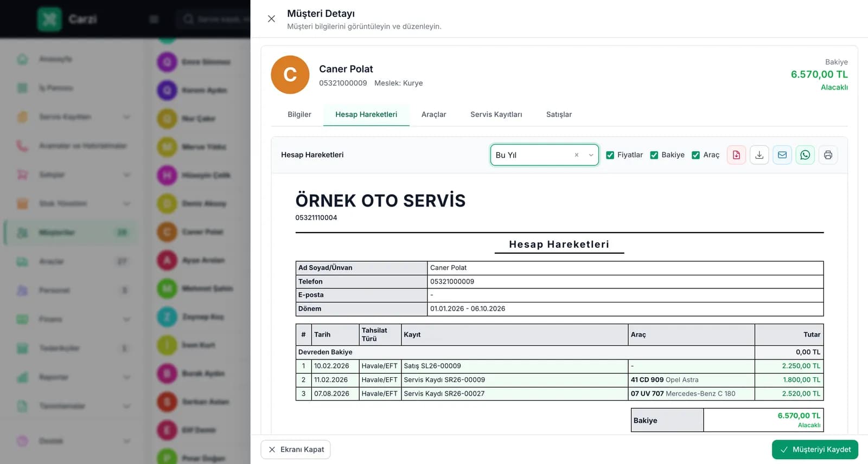Click the period 01.01.2026 - 06.10.2026
Viewport: 868px width, 464px height.
point(468,308)
